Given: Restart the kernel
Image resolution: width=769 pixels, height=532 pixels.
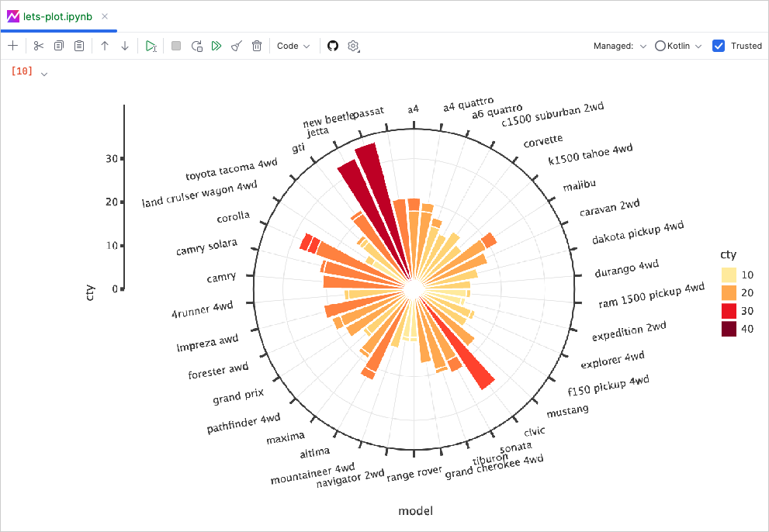Looking at the screenshot, I should [x=197, y=46].
